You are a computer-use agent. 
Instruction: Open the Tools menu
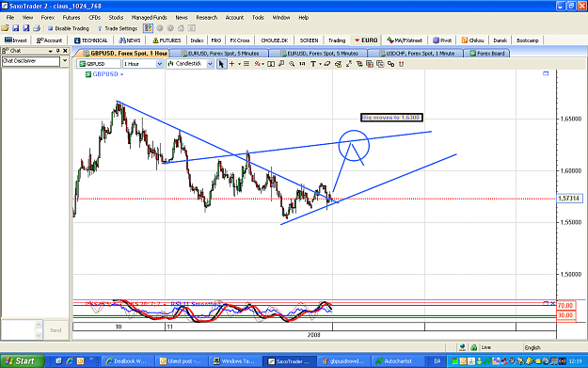coord(258,17)
